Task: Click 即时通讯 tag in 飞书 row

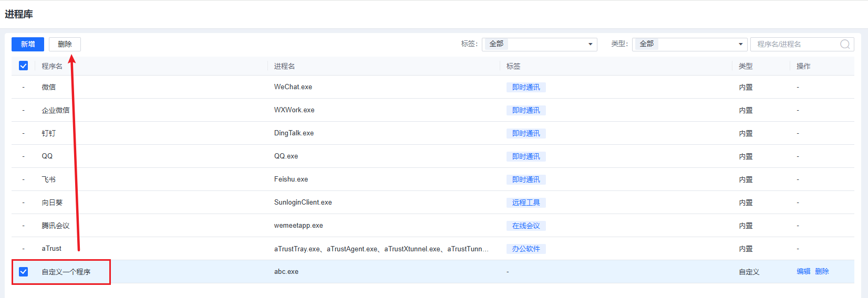Action: 526,179
